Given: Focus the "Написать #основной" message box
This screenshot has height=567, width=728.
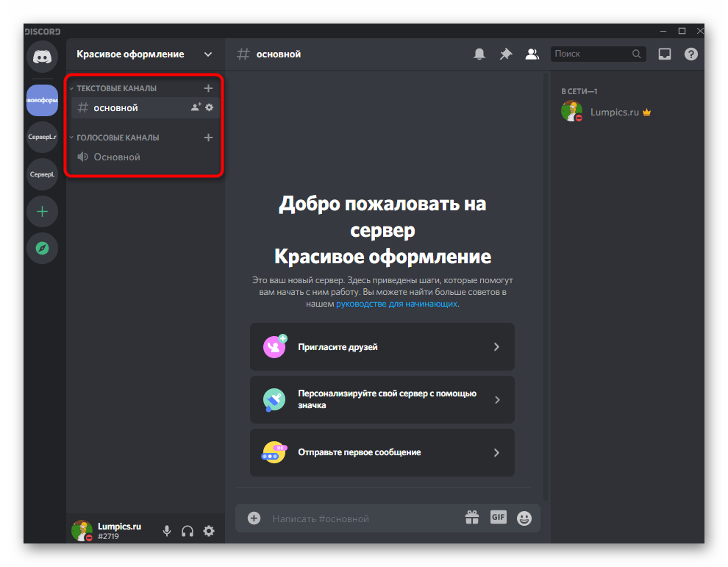Looking at the screenshot, I should click(365, 518).
